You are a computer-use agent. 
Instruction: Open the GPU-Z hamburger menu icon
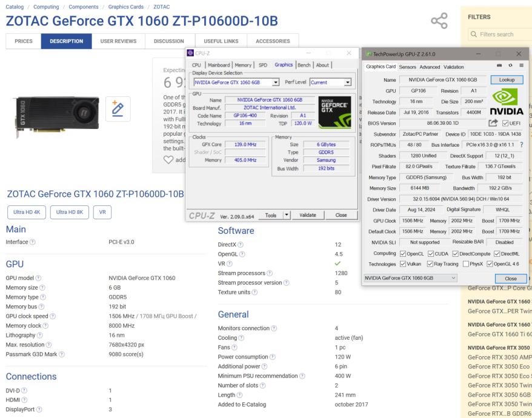522,65
